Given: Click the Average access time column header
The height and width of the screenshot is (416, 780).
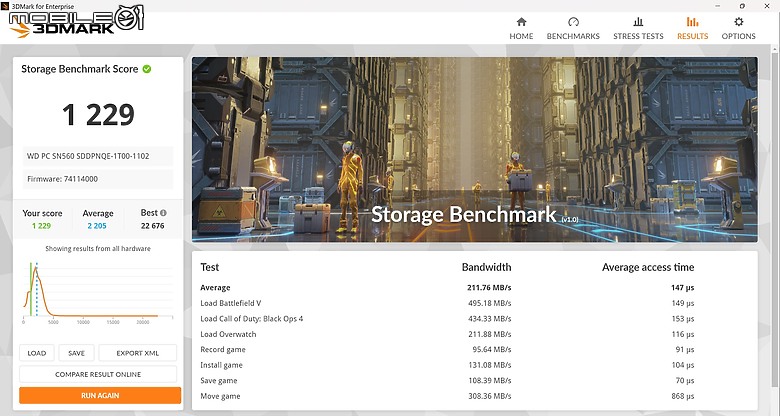Looking at the screenshot, I should click(648, 267).
